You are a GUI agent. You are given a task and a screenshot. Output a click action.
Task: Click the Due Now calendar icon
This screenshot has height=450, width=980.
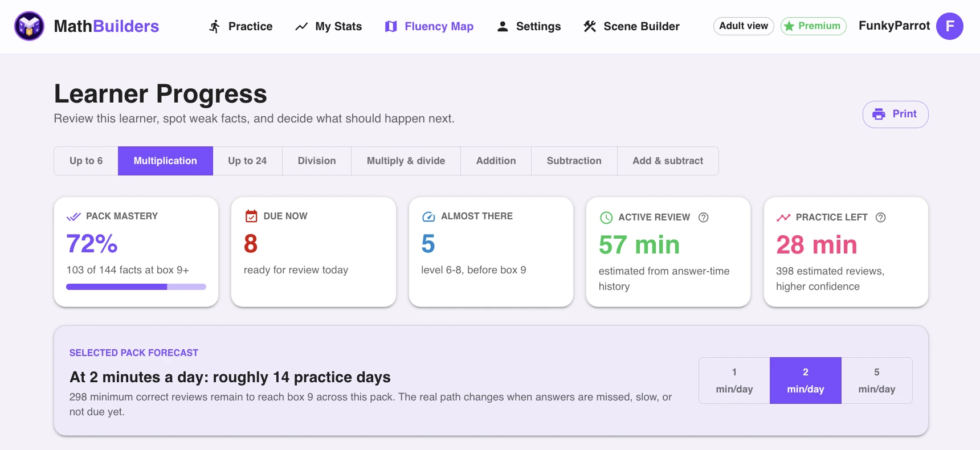coord(251,216)
